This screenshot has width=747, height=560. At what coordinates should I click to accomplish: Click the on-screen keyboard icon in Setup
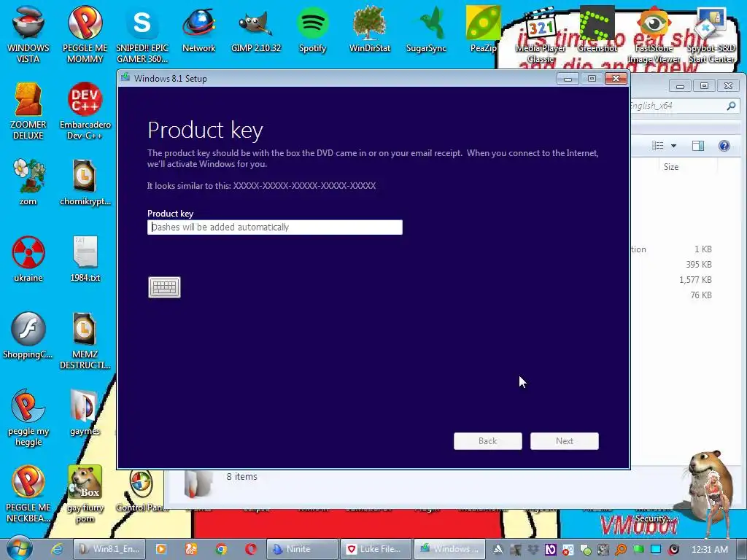[164, 287]
